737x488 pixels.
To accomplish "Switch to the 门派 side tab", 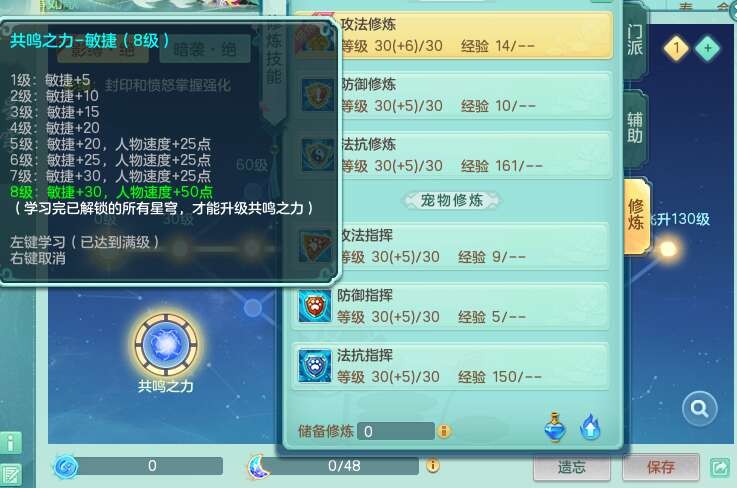I will (635, 41).
